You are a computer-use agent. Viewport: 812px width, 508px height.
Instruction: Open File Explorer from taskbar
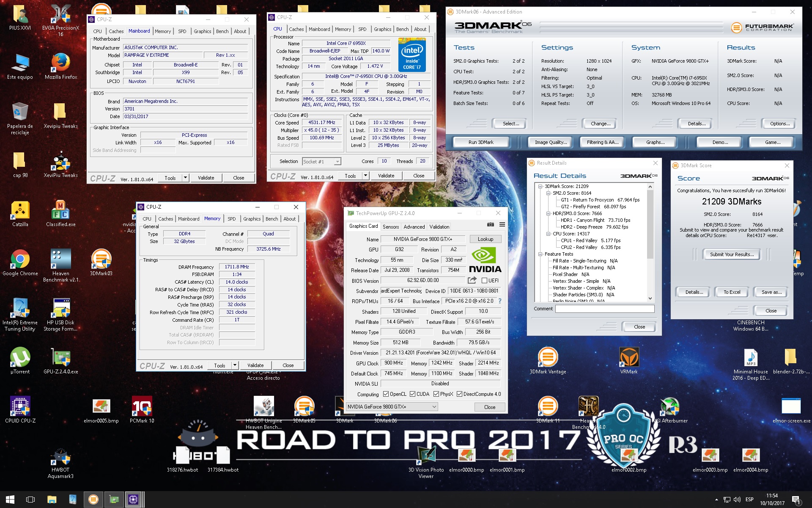tap(52, 500)
